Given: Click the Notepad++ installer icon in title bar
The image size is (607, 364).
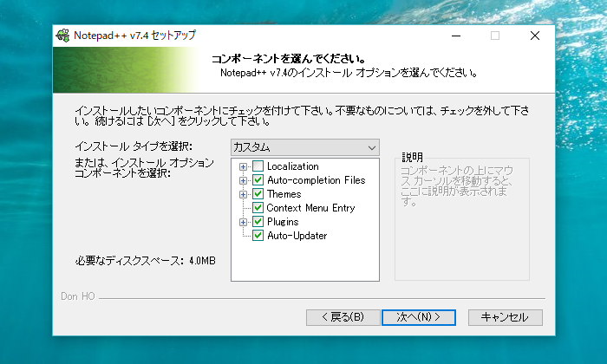Looking at the screenshot, I should 62,36.
